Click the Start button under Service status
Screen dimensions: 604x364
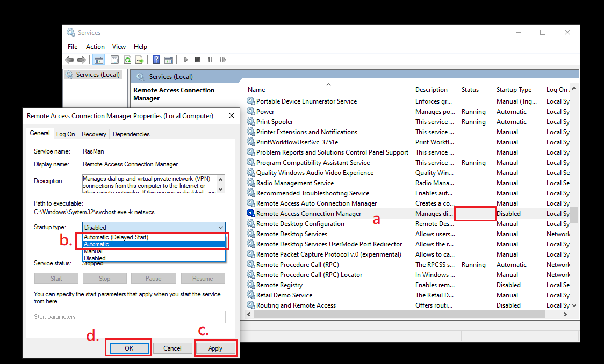pos(56,279)
